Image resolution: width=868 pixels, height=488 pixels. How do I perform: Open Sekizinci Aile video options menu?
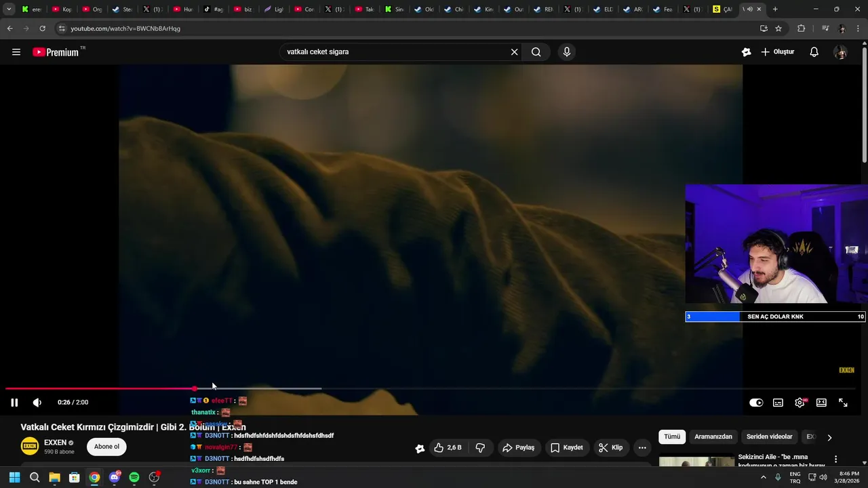[x=835, y=460]
